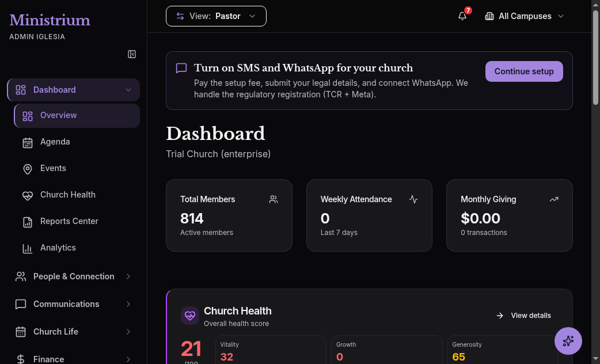The width and height of the screenshot is (600, 364).
Task: Click the 'Overall health score' text
Action: [237, 324]
